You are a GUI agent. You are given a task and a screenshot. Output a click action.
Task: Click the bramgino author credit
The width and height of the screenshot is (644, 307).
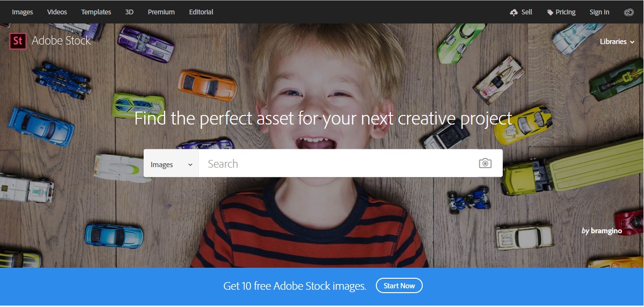point(606,231)
